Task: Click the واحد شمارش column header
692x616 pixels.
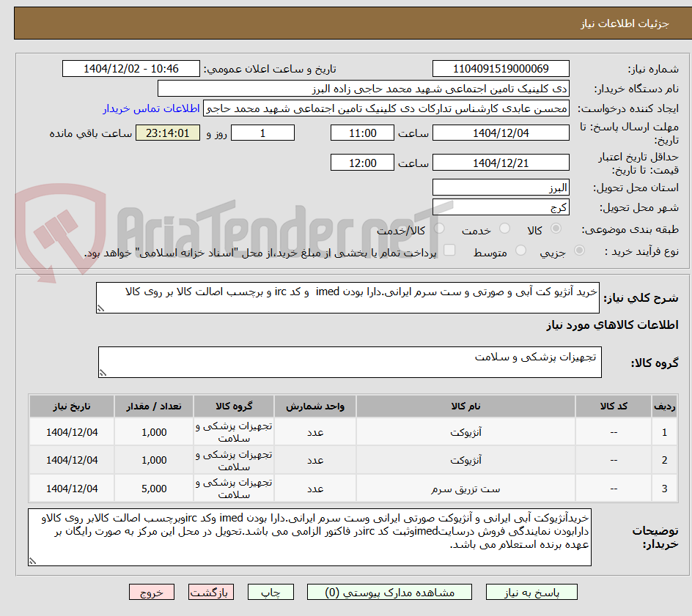Action: [x=315, y=406]
